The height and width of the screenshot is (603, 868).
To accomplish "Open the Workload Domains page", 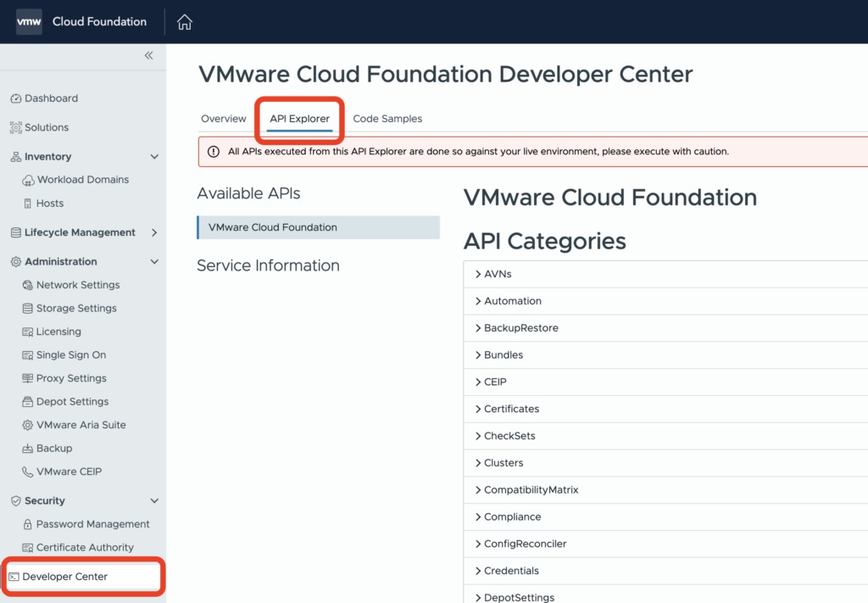I will (82, 180).
